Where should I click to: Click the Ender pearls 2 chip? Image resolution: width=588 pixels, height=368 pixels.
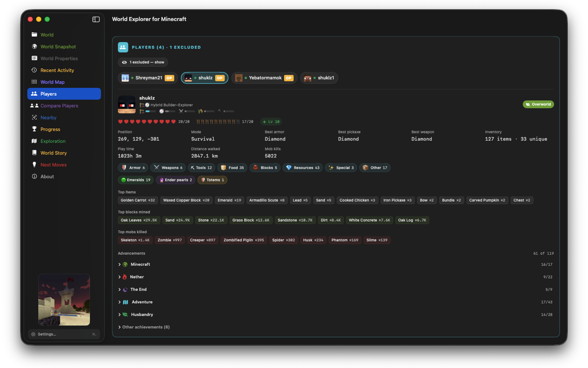point(176,180)
